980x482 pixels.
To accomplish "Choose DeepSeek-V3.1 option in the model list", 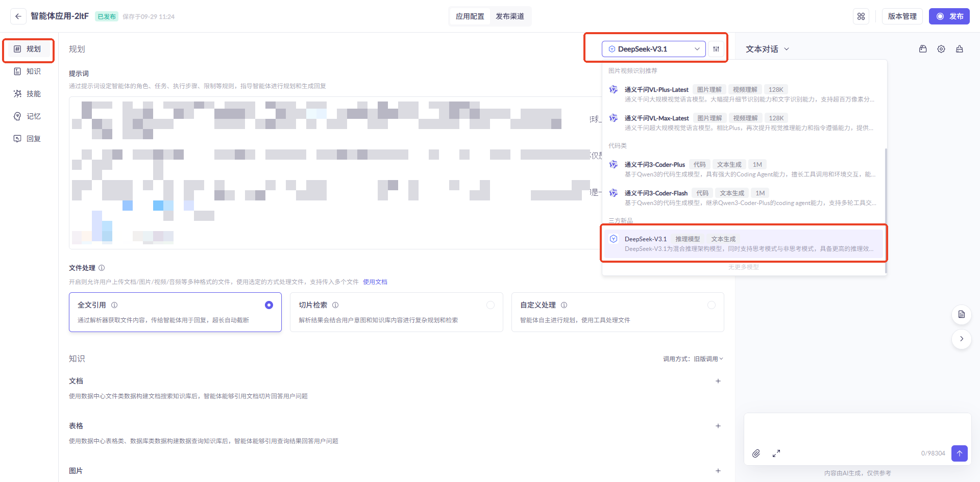I will [743, 243].
